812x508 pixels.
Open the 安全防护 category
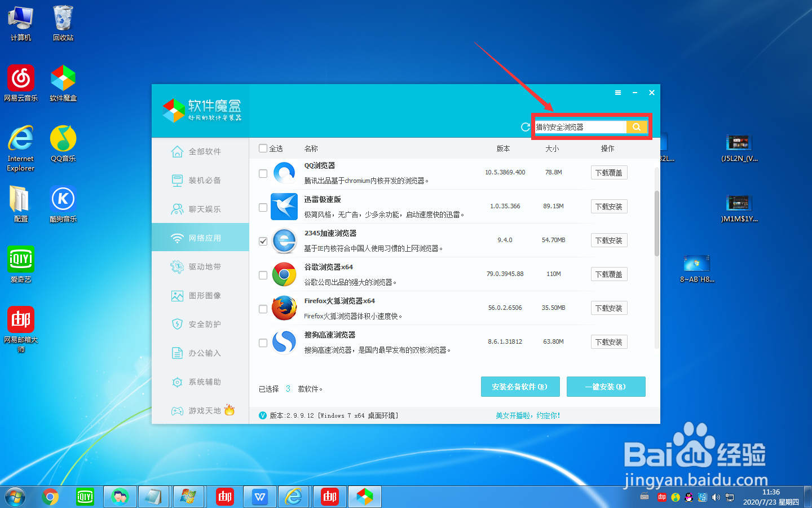200,325
